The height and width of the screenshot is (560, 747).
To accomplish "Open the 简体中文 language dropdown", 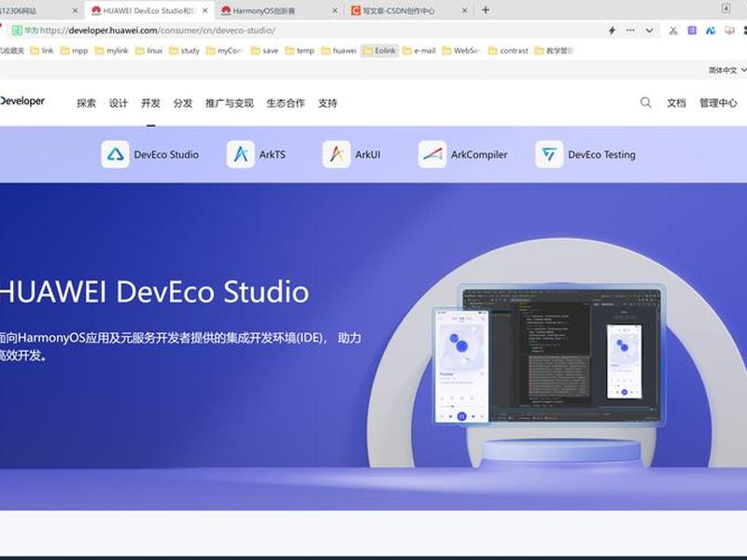I will tap(727, 71).
